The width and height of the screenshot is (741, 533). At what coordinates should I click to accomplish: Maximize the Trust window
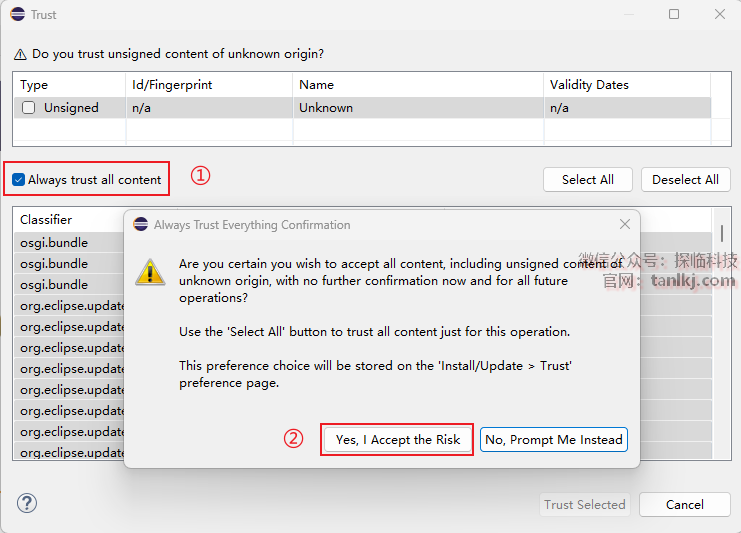674,15
